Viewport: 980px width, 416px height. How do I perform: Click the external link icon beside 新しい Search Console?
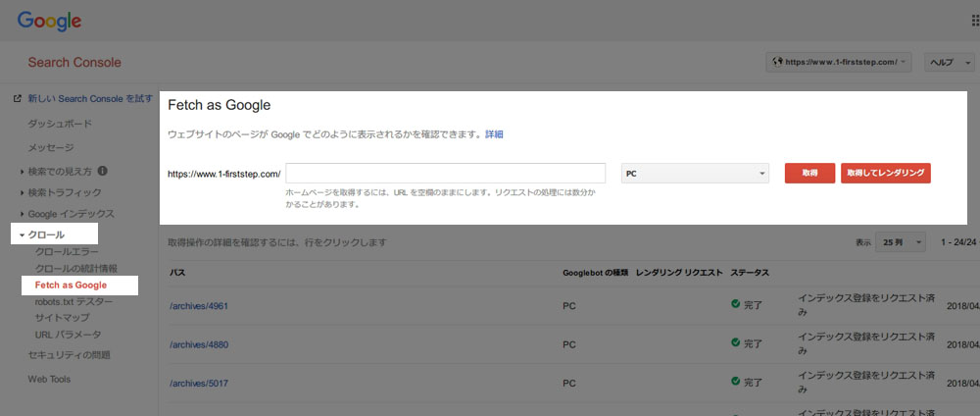point(18,99)
